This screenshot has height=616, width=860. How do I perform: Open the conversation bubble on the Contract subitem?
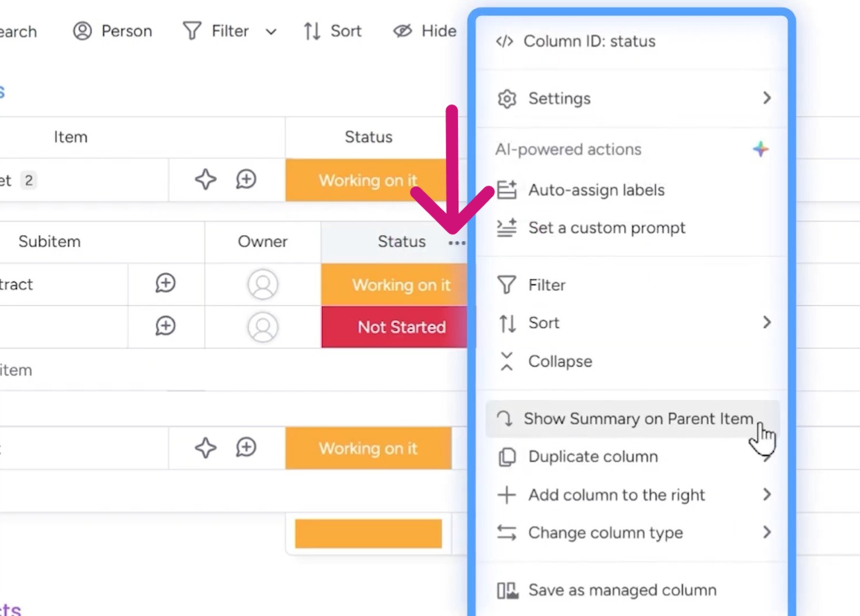tap(165, 283)
